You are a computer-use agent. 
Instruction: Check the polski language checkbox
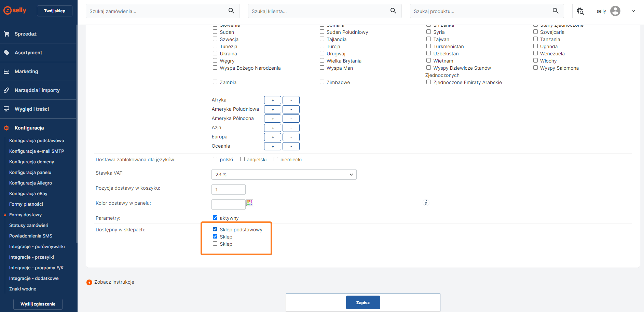[215, 159]
